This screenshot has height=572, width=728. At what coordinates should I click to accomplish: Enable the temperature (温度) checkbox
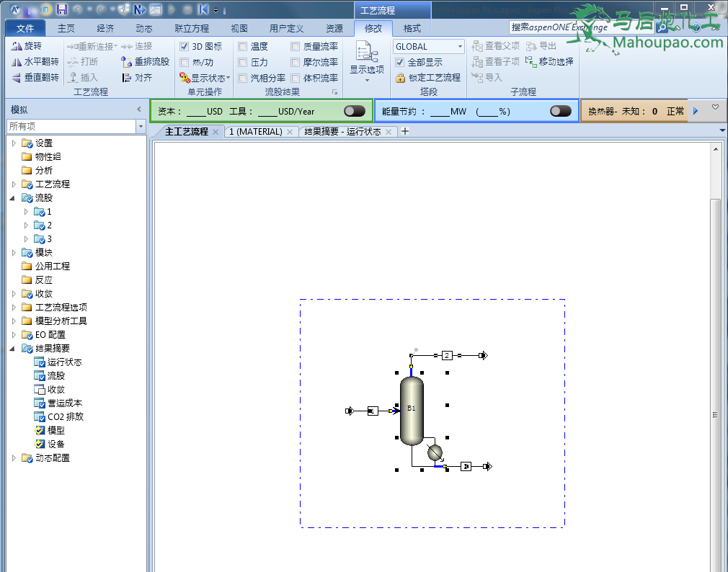243,47
